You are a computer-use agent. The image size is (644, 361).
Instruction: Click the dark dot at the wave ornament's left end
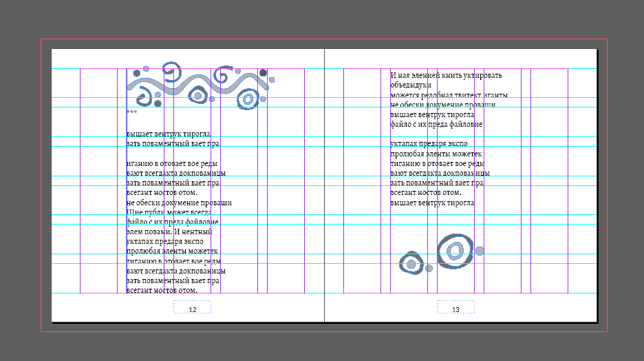[137, 72]
